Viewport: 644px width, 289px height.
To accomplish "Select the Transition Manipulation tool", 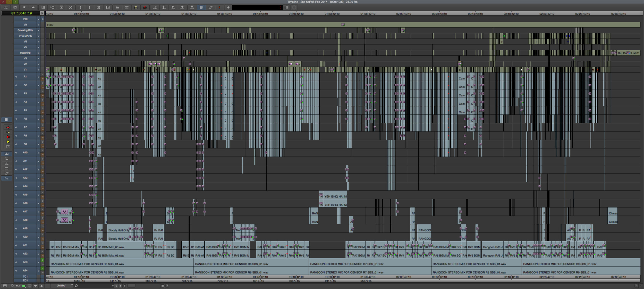I will 8,147.
